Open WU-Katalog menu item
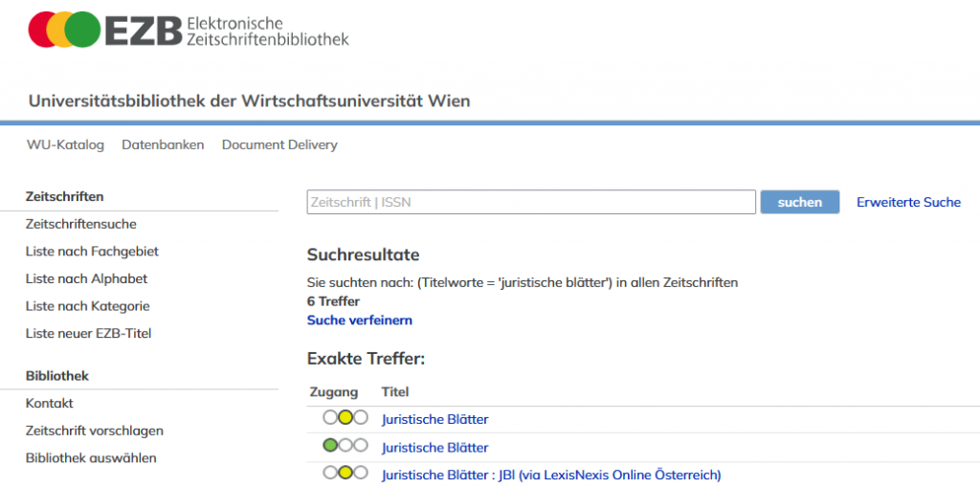Screen dimensions: 980x487 pos(65,145)
